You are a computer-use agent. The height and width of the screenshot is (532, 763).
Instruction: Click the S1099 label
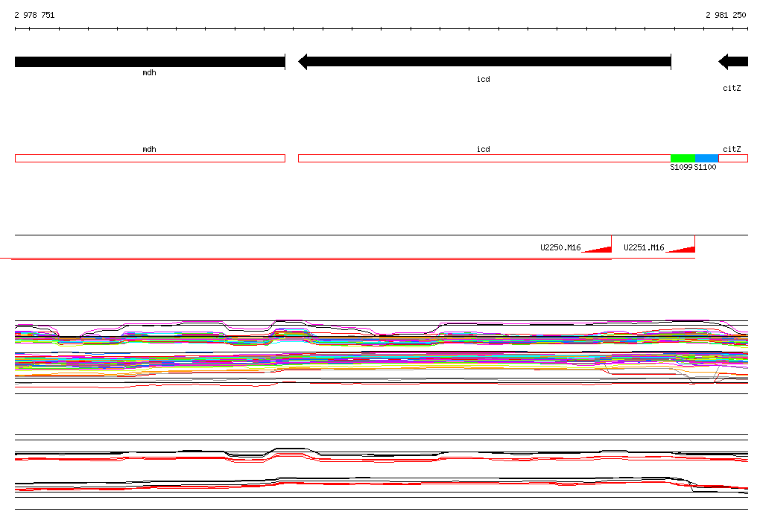[x=681, y=167]
